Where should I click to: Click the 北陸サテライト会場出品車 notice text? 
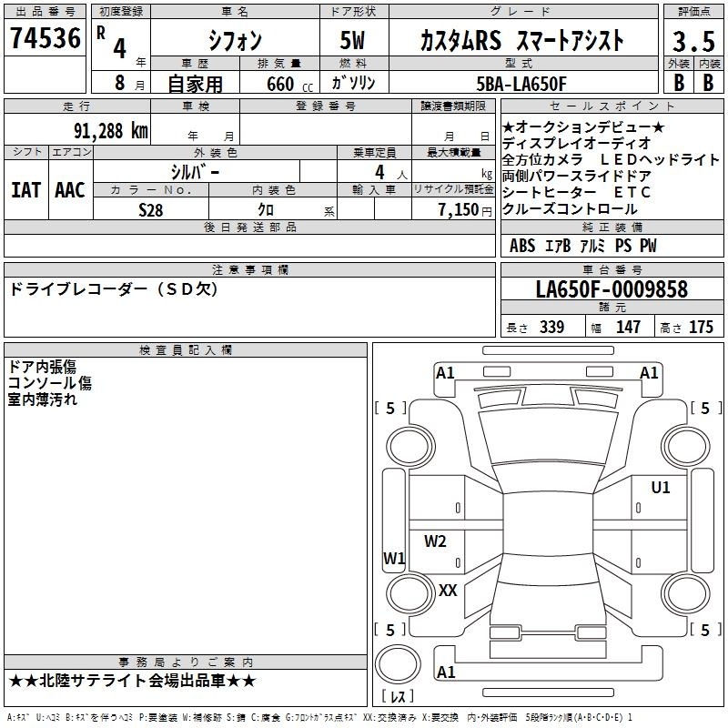tap(132, 681)
